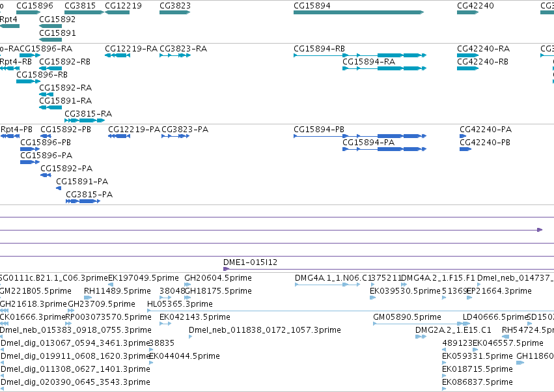The width and height of the screenshot is (554, 392).
Task: Click the CG42240-RA transcript label
Action: pyautogui.click(x=483, y=48)
